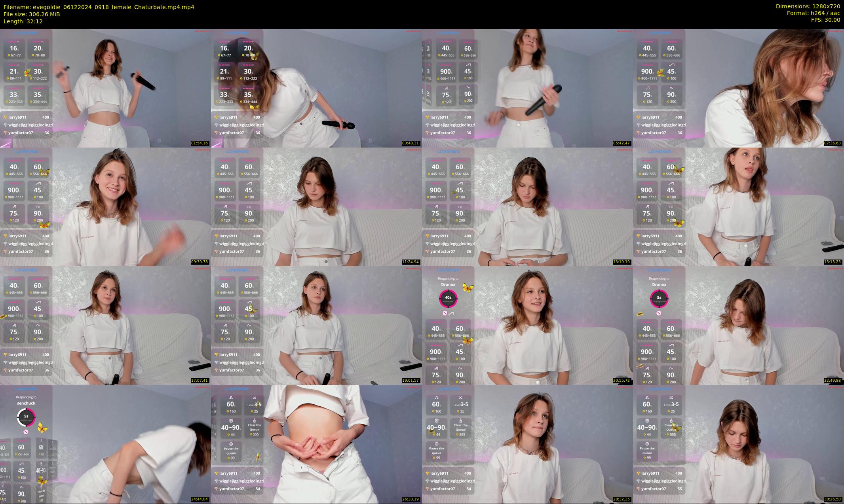844x504 pixels.
Task: Click the Dimensions 1280x720 header text
Action: coord(808,6)
